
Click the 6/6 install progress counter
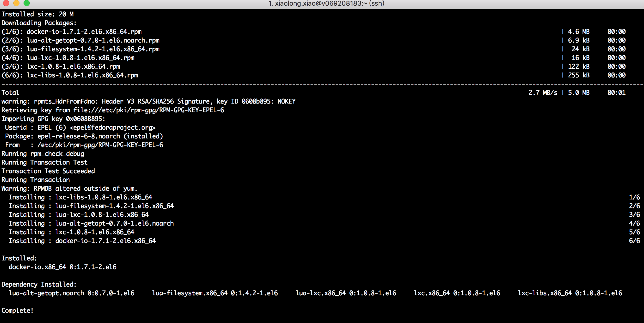coord(634,241)
